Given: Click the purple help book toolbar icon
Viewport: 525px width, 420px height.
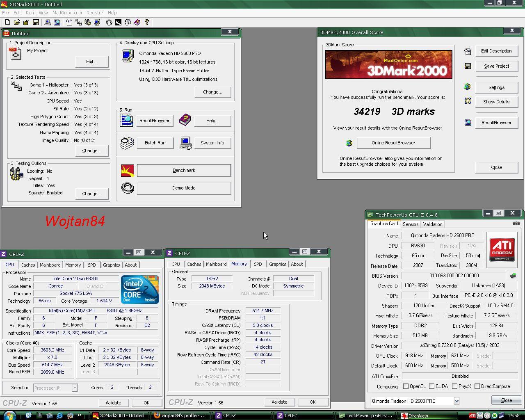Looking at the screenshot, I should pos(137,22).
